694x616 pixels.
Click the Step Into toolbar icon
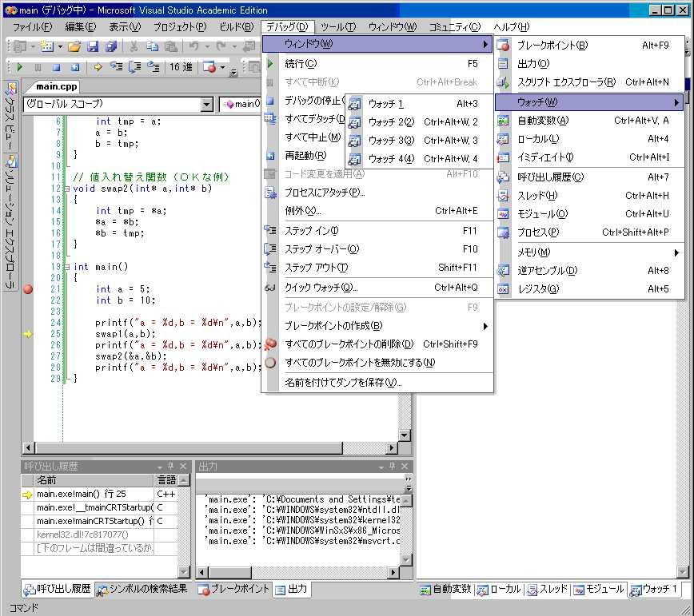tap(117, 67)
